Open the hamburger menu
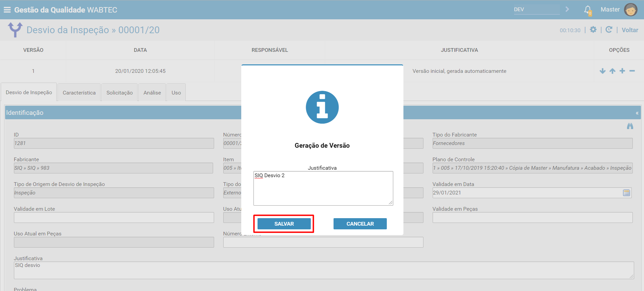Viewport: 644px width, 291px height. 7,10
